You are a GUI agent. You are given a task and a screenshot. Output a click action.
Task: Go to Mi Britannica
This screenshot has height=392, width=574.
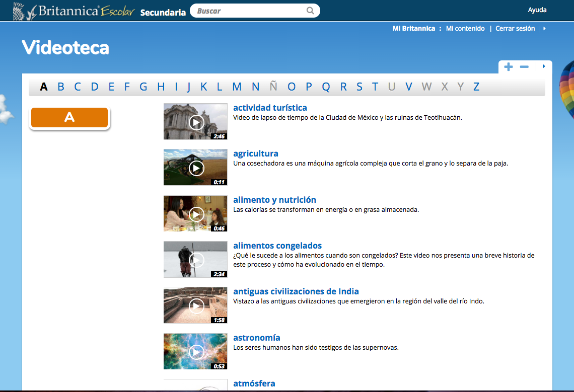click(414, 29)
